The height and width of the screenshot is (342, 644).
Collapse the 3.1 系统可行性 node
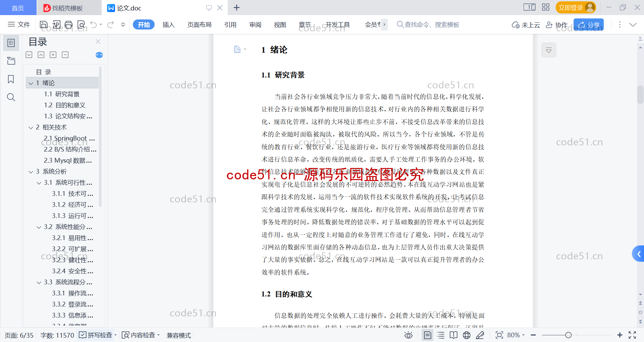pyautogui.click(x=39, y=183)
